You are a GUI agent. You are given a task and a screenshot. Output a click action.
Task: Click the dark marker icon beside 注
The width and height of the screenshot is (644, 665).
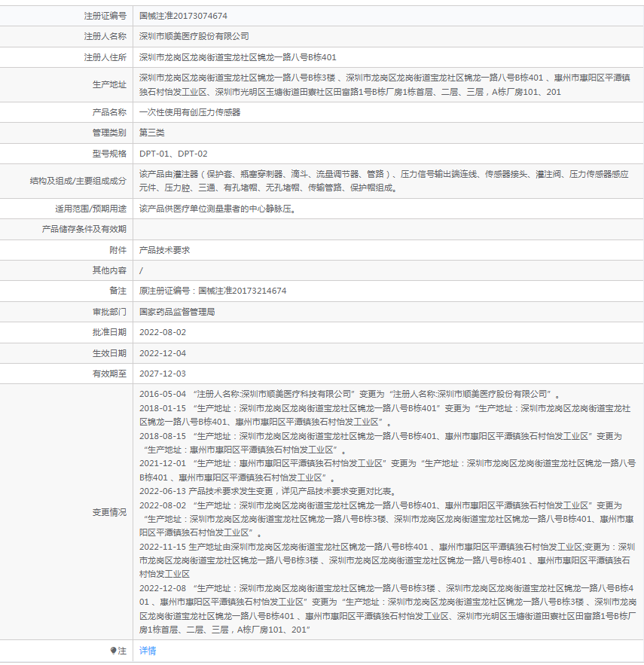click(113, 651)
